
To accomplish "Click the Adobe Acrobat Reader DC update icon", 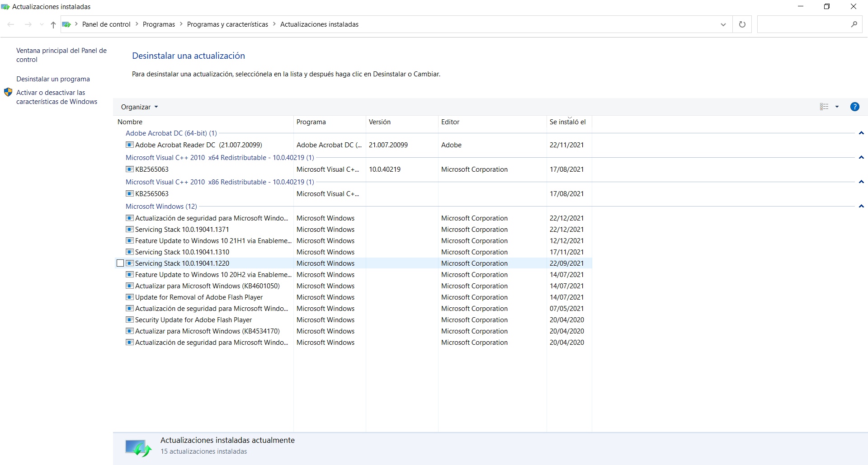I will [130, 145].
